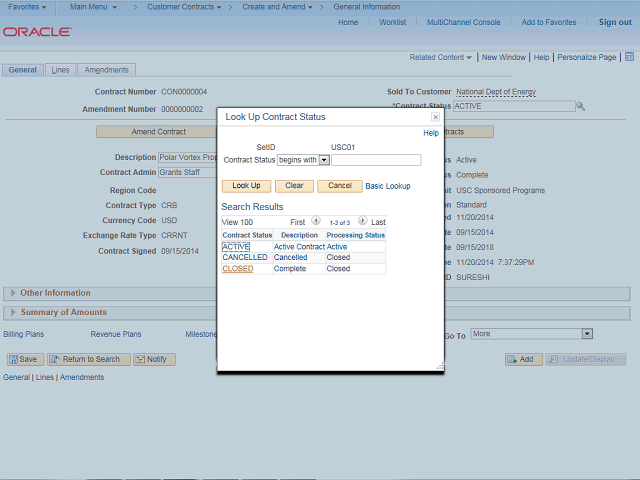Viewport: 640px width, 480px height.
Task: Open the Go To More dropdown
Action: click(x=587, y=334)
